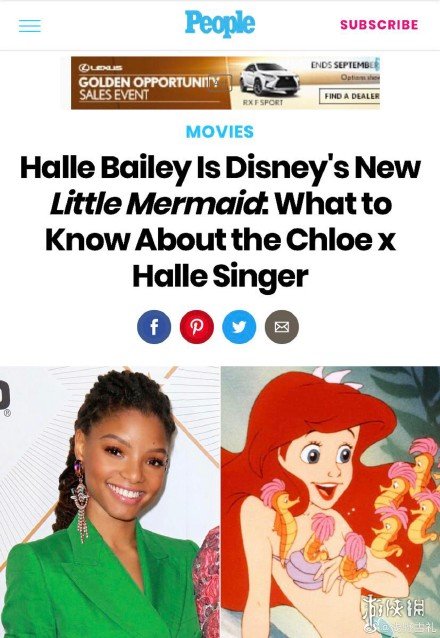This screenshot has height=638, width=440.
Task: Click Golden Opportunity Sales Event ad text
Action: (149, 89)
